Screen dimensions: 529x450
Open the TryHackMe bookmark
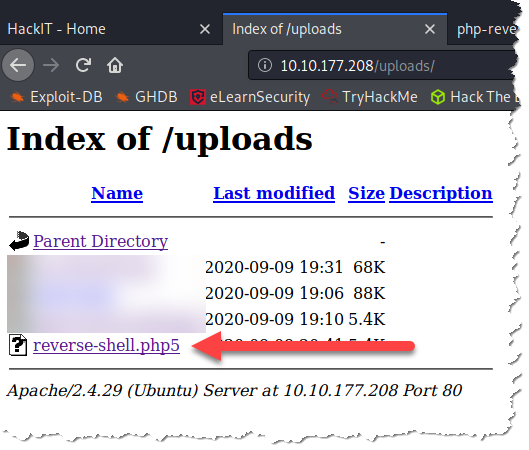(370, 97)
